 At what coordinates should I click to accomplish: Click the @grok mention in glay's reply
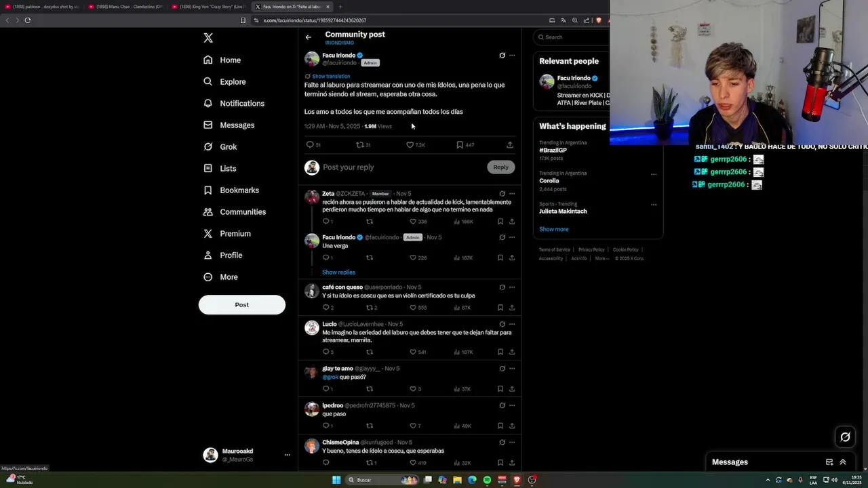click(330, 377)
